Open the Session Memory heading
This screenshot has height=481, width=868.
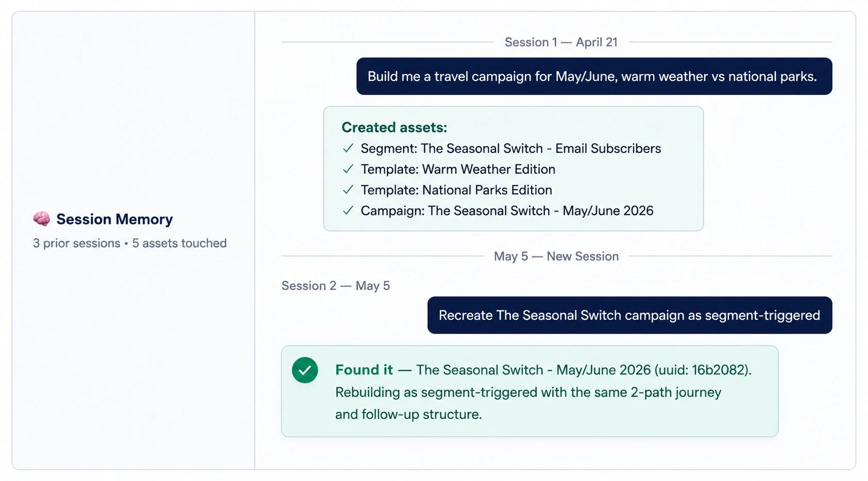pyautogui.click(x=114, y=219)
